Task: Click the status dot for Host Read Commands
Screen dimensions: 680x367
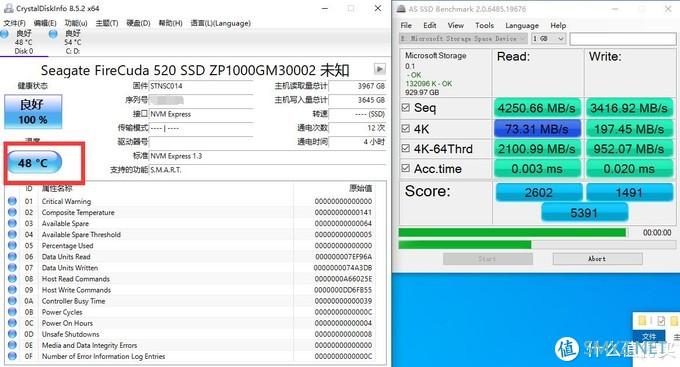Action: coord(12,279)
